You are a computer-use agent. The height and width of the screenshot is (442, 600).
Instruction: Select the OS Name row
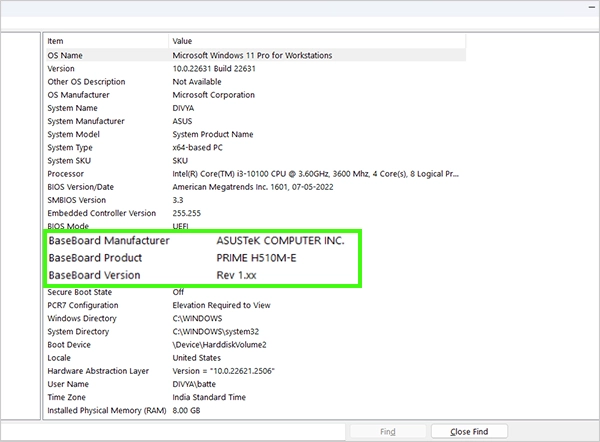(x=256, y=55)
